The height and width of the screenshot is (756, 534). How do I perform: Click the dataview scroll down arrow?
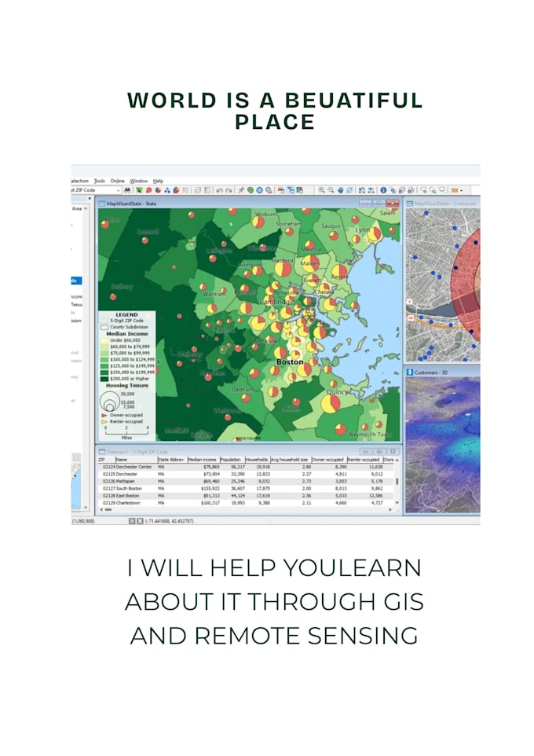[397, 502]
